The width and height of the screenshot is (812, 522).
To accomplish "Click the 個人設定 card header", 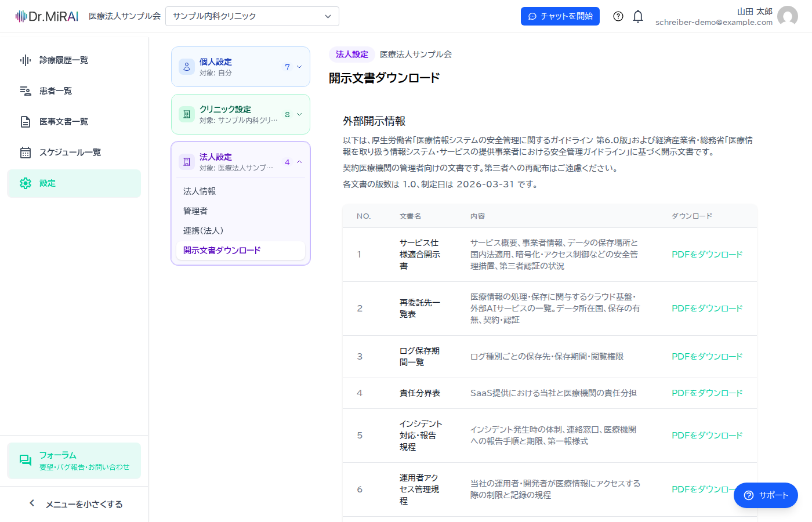I will click(x=241, y=67).
